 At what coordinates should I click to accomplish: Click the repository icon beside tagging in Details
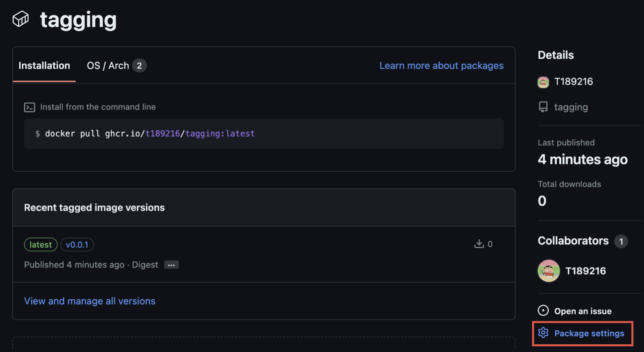tap(543, 107)
